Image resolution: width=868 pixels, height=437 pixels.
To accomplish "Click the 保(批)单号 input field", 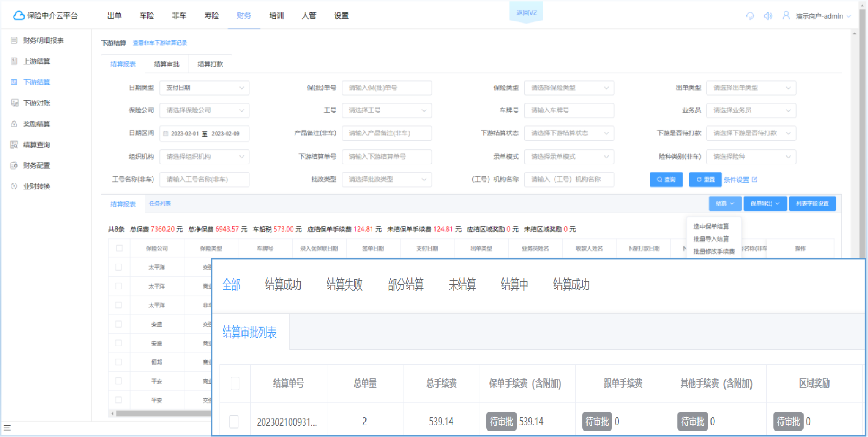I will click(x=386, y=88).
